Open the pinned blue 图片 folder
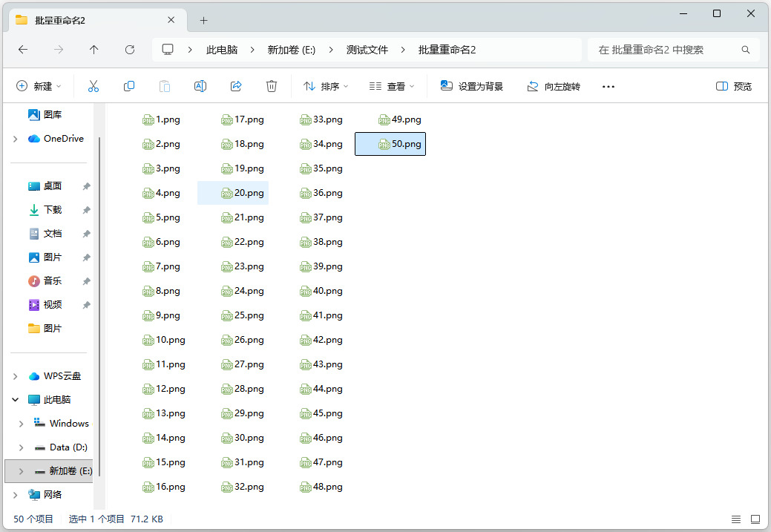Viewport: 771px width, 532px height. pos(45,257)
